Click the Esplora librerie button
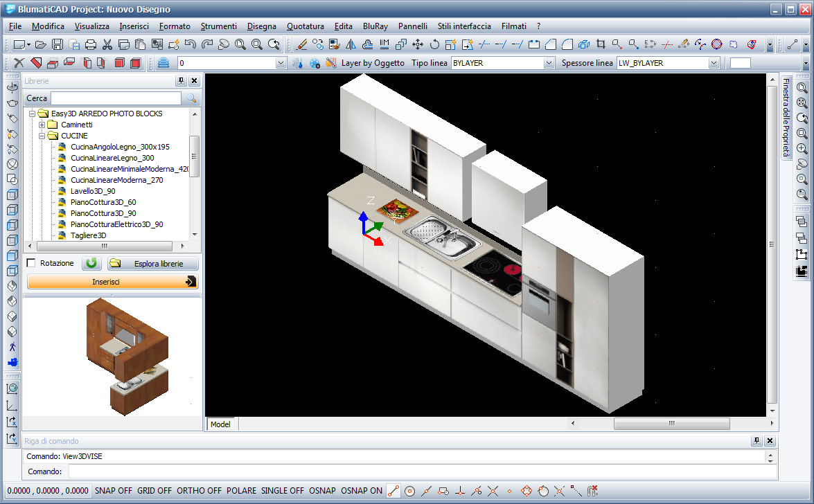 pos(152,264)
